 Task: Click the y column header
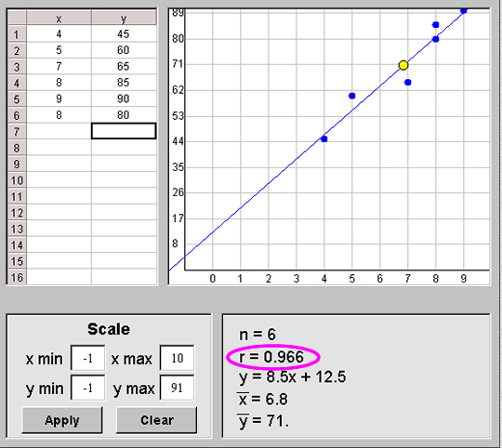click(x=124, y=18)
